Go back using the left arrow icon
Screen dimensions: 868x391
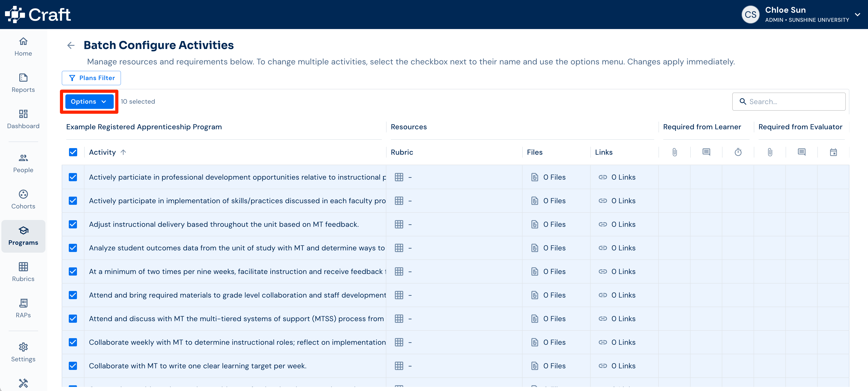[71, 45]
